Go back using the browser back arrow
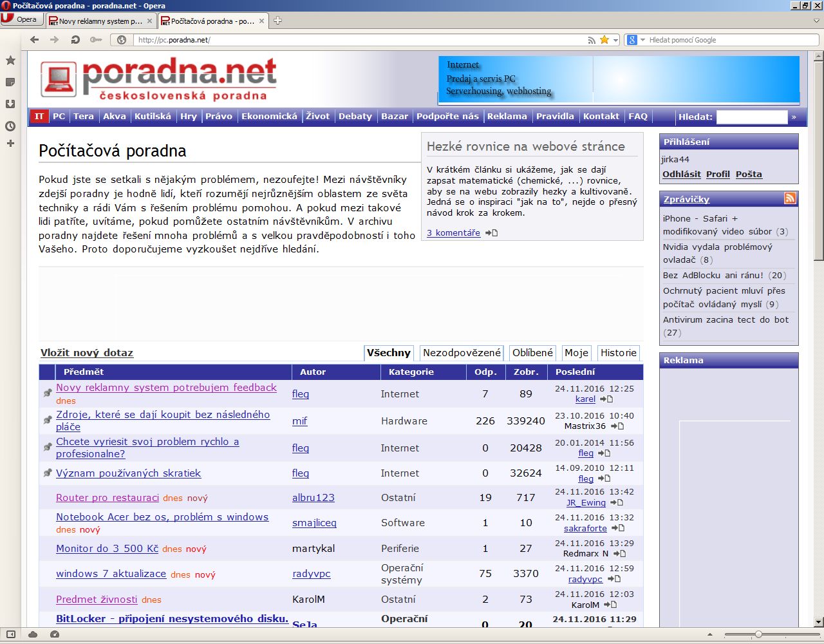 coord(35,40)
